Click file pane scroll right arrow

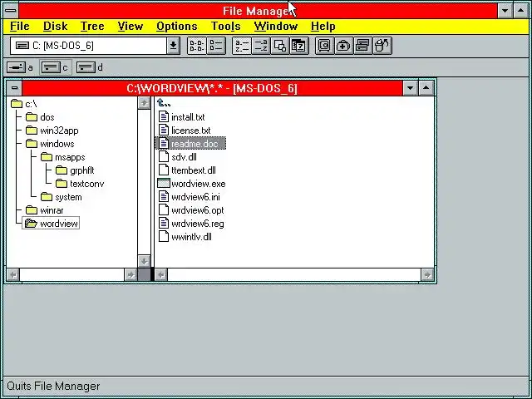tap(427, 274)
